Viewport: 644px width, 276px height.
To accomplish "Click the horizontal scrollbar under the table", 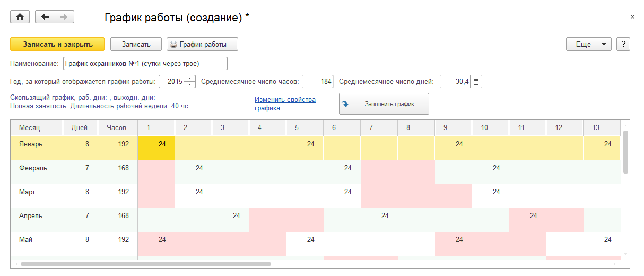I will (146, 264).
